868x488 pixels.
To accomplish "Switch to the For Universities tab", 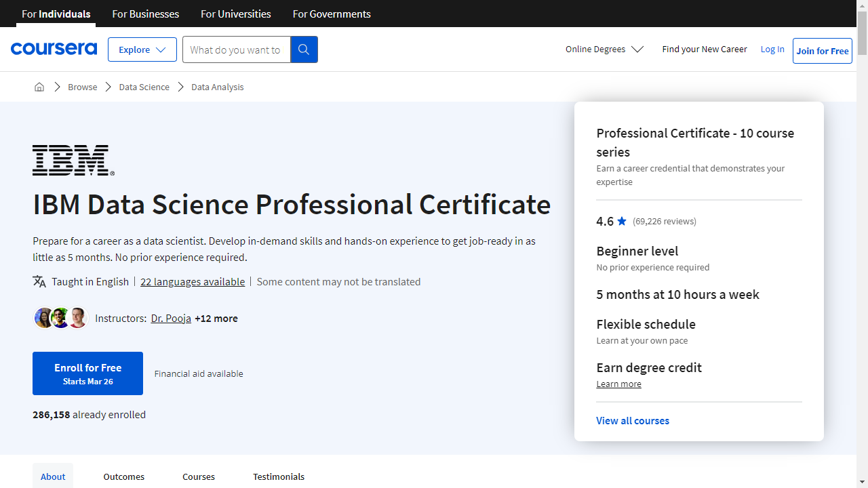I will [x=236, y=14].
